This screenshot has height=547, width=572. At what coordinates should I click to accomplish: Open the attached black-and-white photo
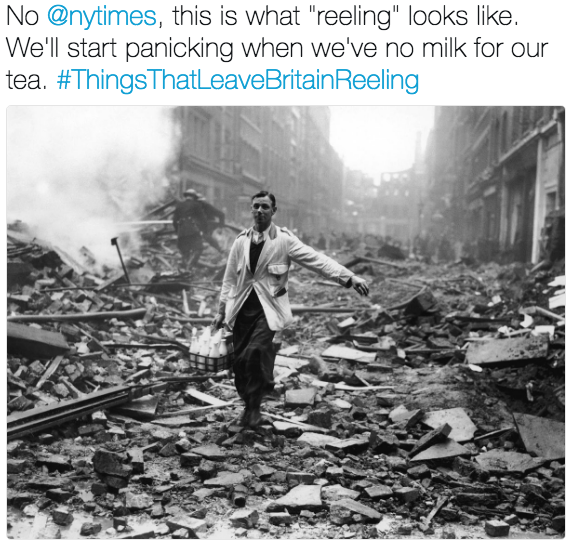coord(286,322)
